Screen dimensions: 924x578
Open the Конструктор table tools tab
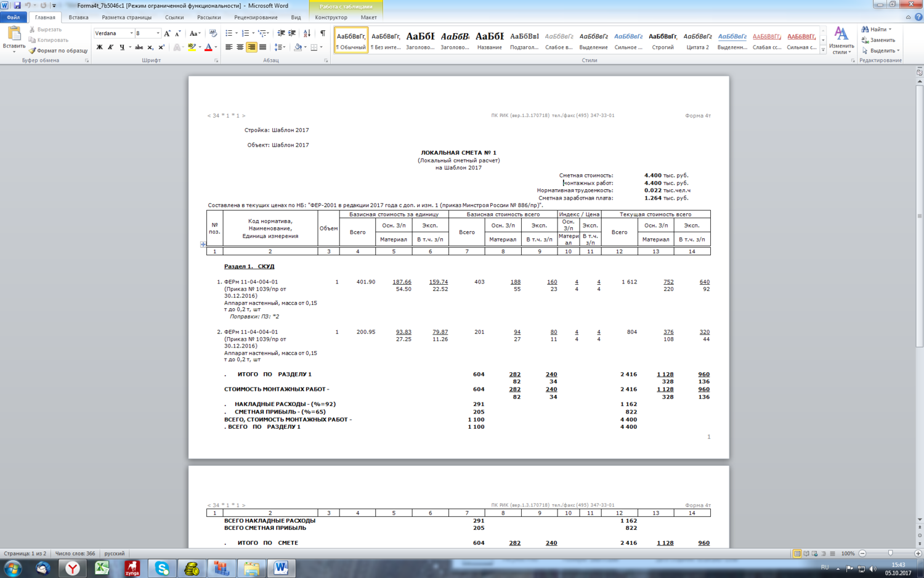331,17
